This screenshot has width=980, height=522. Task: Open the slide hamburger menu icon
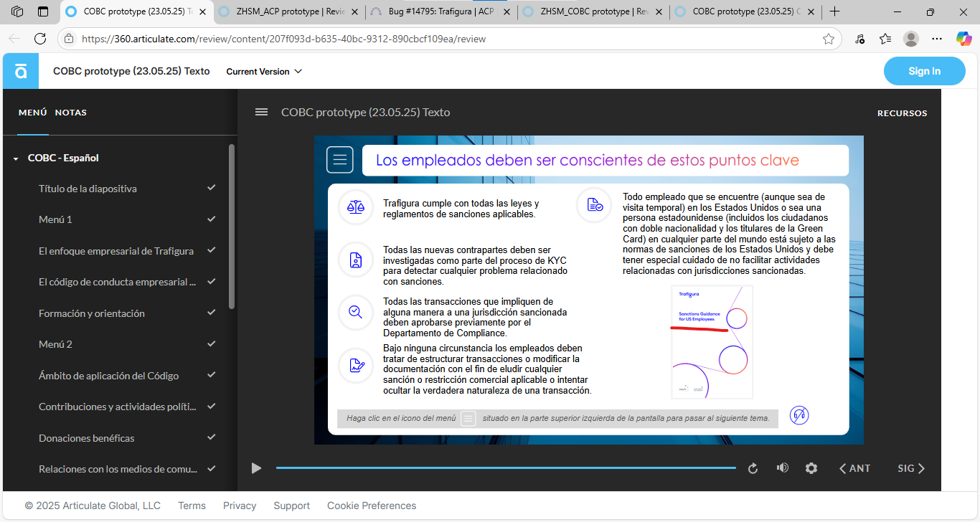pyautogui.click(x=340, y=160)
